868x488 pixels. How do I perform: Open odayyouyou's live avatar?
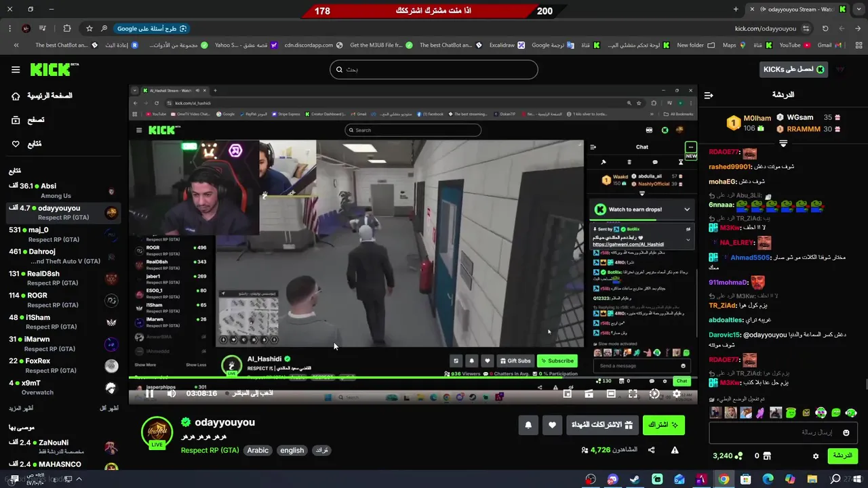point(157,432)
